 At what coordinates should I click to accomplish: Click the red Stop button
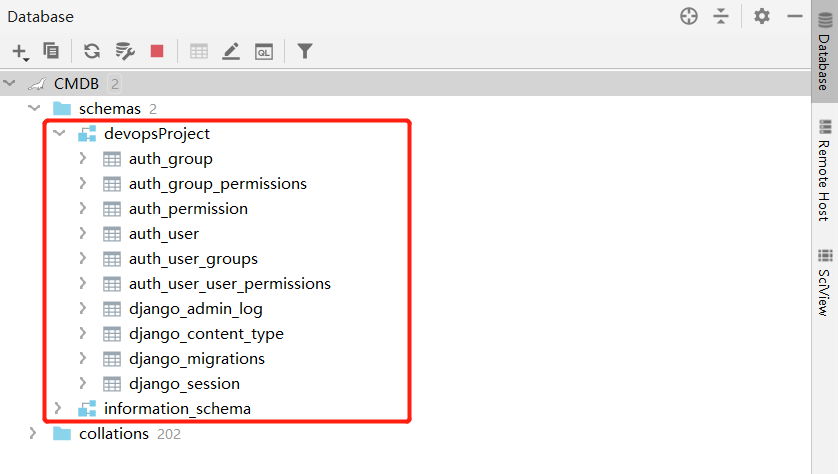tap(157, 51)
